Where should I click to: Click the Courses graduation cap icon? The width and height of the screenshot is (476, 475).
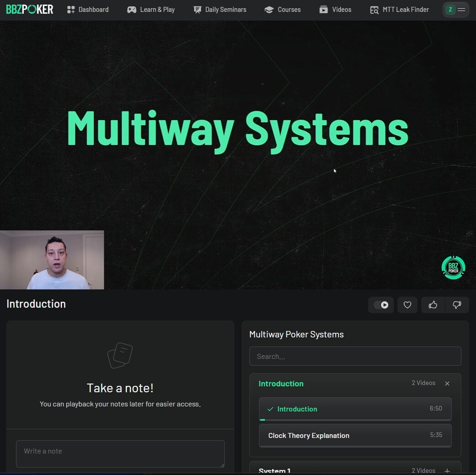269,10
